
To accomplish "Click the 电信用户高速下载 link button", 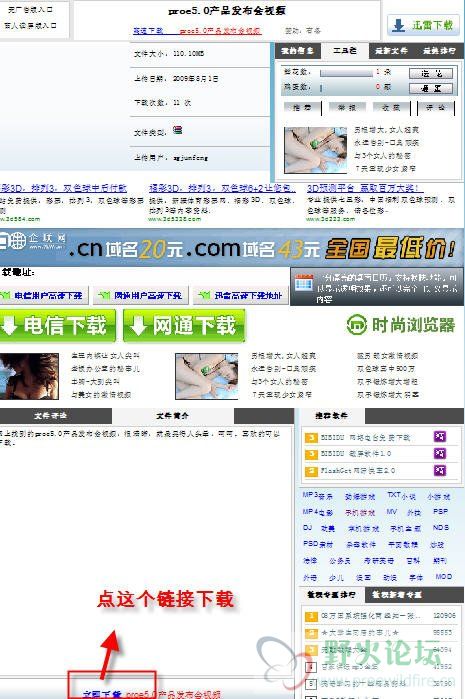I will point(44,296).
